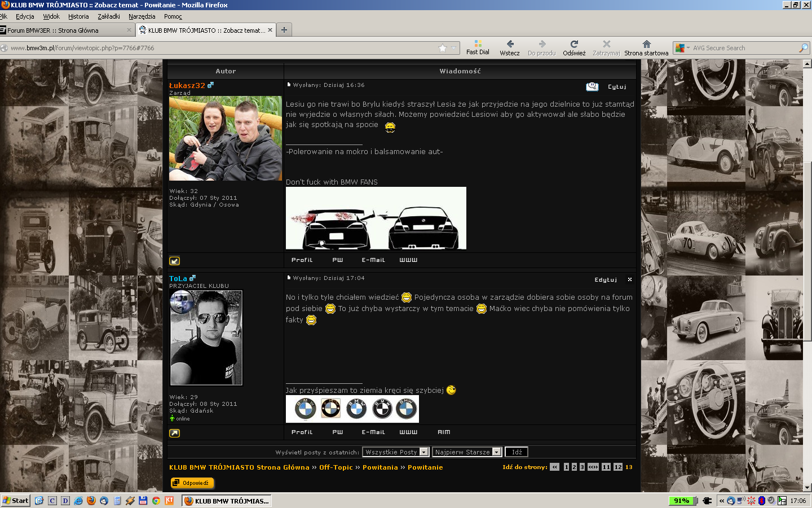
Task: Open the Powitania breadcrumb link
Action: (x=380, y=467)
